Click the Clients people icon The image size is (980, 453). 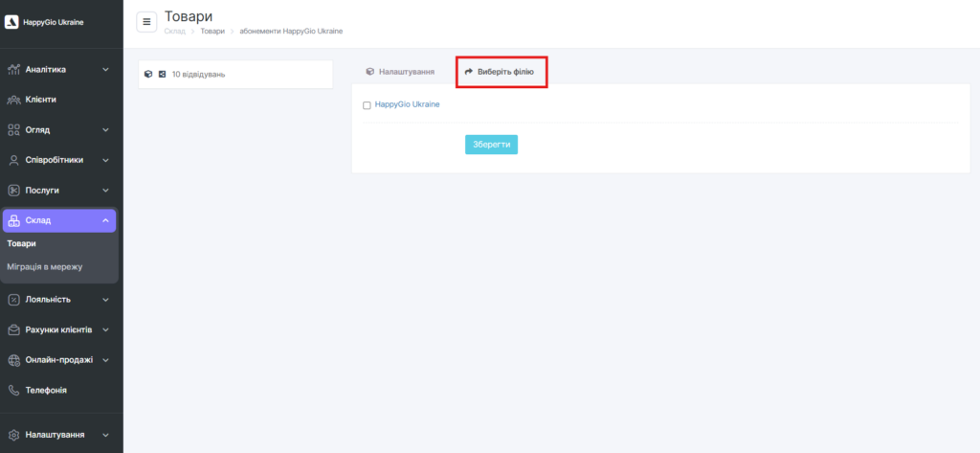coord(13,100)
